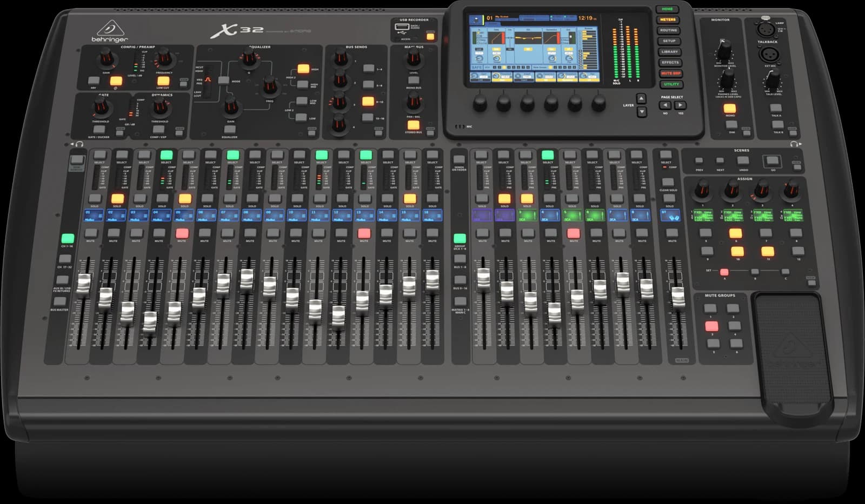This screenshot has height=504, width=865.
Task: Unmute channel 05 with its red MUTE button
Action: coord(182,233)
